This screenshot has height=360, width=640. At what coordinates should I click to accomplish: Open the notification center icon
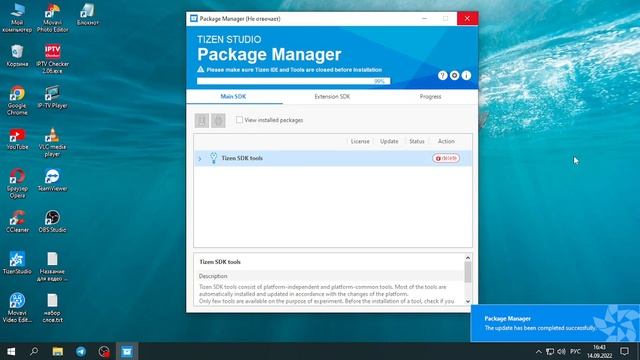(x=624, y=351)
